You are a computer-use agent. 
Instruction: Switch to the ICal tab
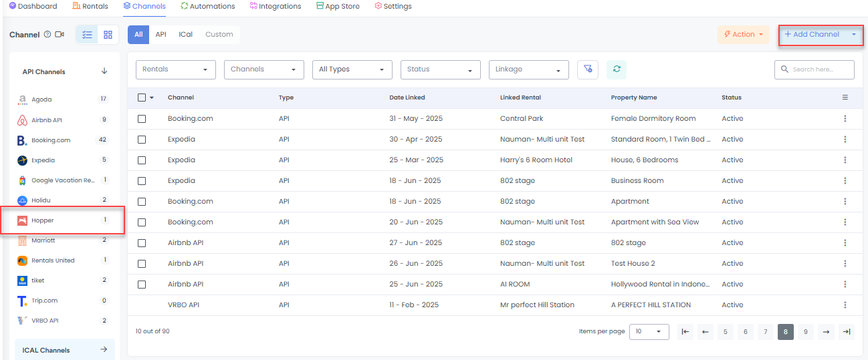(186, 35)
